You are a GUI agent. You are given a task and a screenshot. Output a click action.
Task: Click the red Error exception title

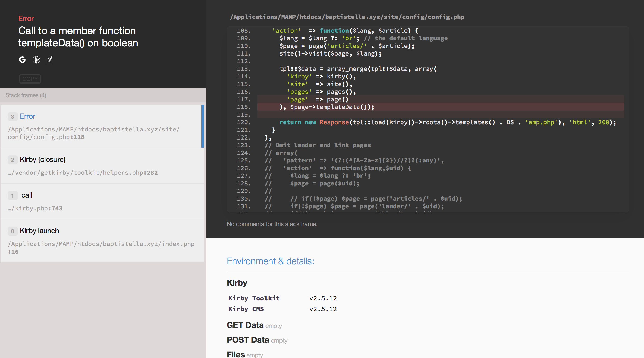[26, 18]
